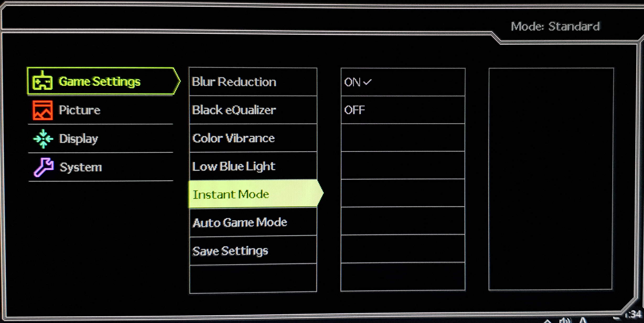Toggle Blur Reduction ON setting
Image resolution: width=644 pixels, height=323 pixels.
pyautogui.click(x=358, y=81)
